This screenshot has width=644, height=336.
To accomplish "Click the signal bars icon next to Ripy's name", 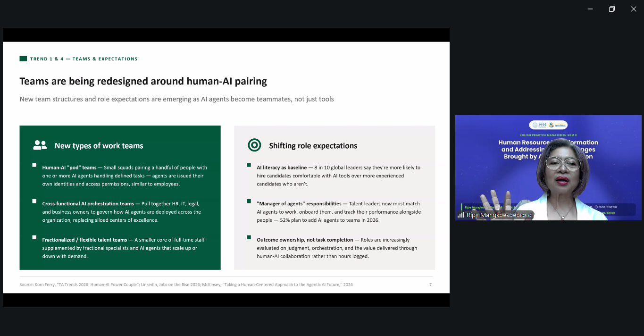I will (461, 215).
